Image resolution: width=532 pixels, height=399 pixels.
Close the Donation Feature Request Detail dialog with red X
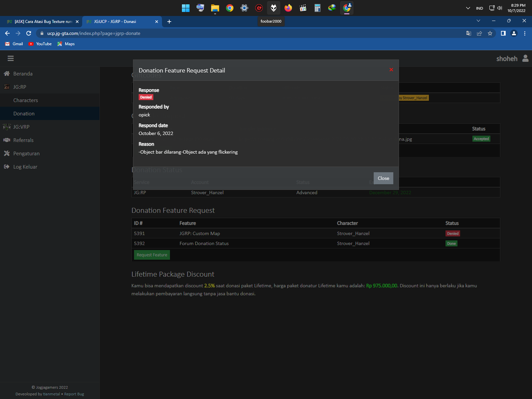(x=391, y=69)
